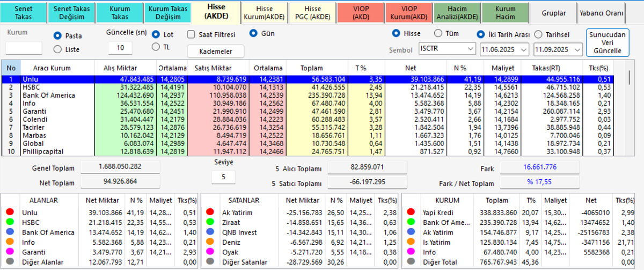Click the Seviye value field
The height and width of the screenshot is (270, 644).
tap(223, 177)
